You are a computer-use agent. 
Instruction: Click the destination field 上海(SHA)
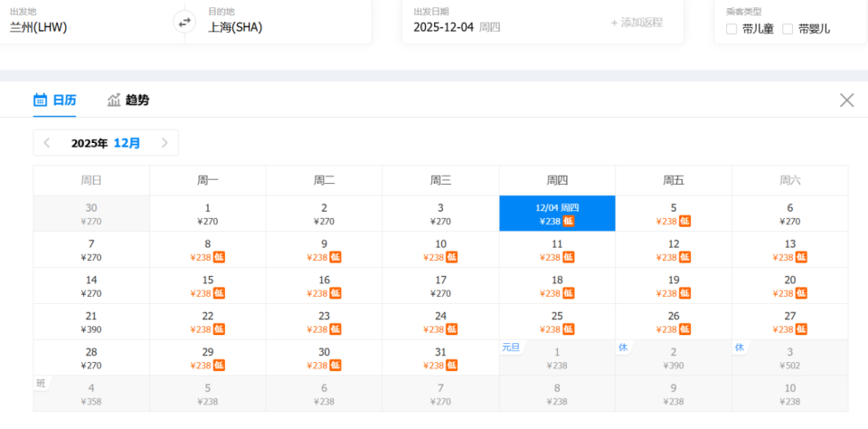click(x=235, y=27)
